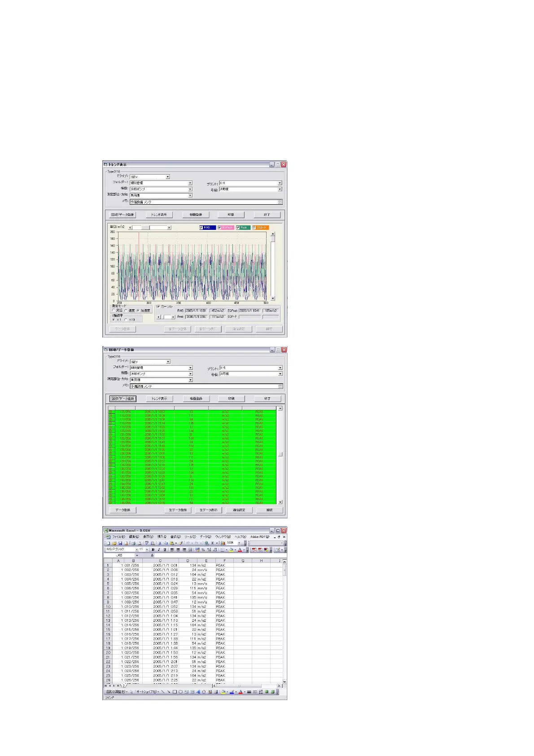This screenshot has width=534, height=756.
Task: Open the Excel font size dropdown
Action: click(147, 550)
